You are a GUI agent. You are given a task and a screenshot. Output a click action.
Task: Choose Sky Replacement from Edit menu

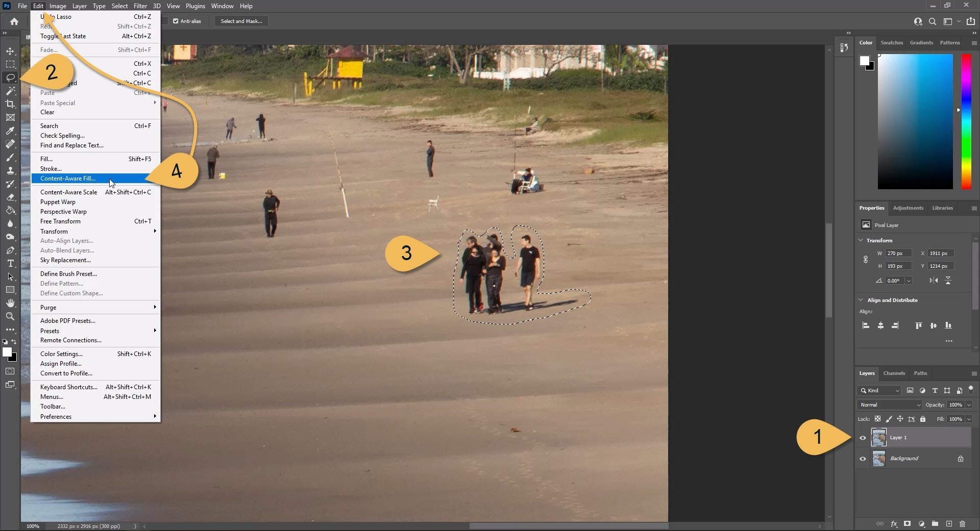point(96,260)
